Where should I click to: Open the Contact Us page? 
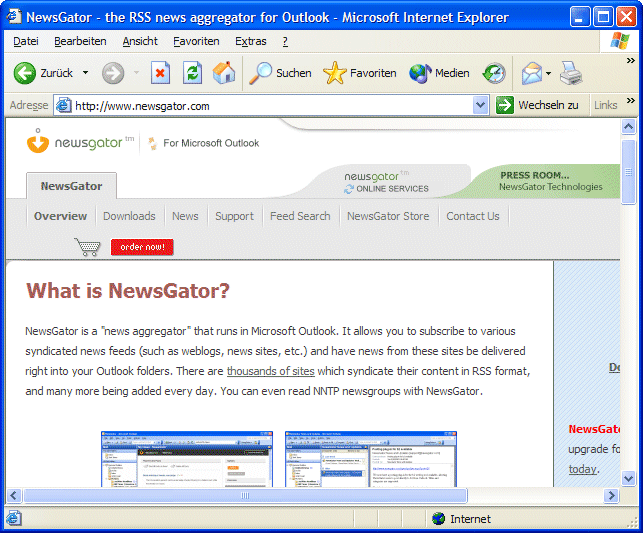click(x=473, y=216)
